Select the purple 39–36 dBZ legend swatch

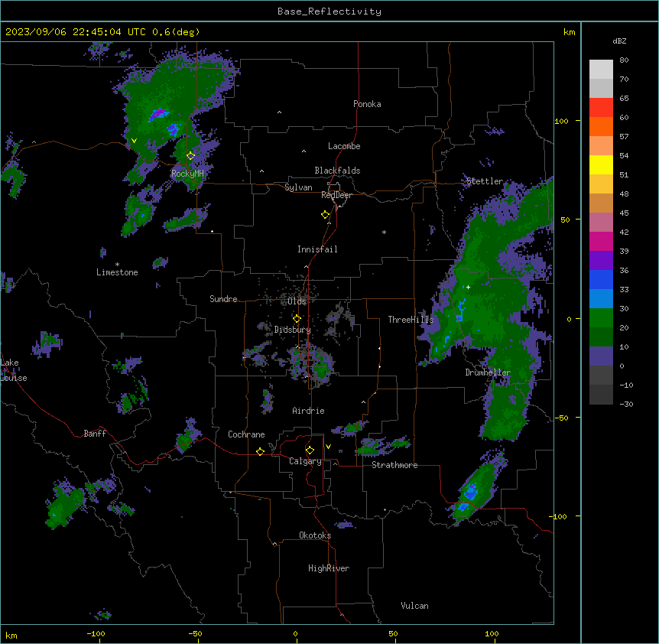[x=601, y=260]
